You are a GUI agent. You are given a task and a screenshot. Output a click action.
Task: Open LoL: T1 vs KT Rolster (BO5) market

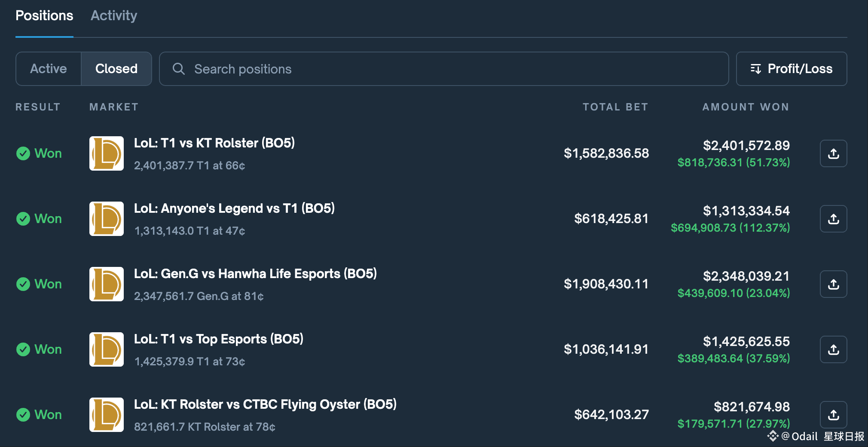[214, 143]
